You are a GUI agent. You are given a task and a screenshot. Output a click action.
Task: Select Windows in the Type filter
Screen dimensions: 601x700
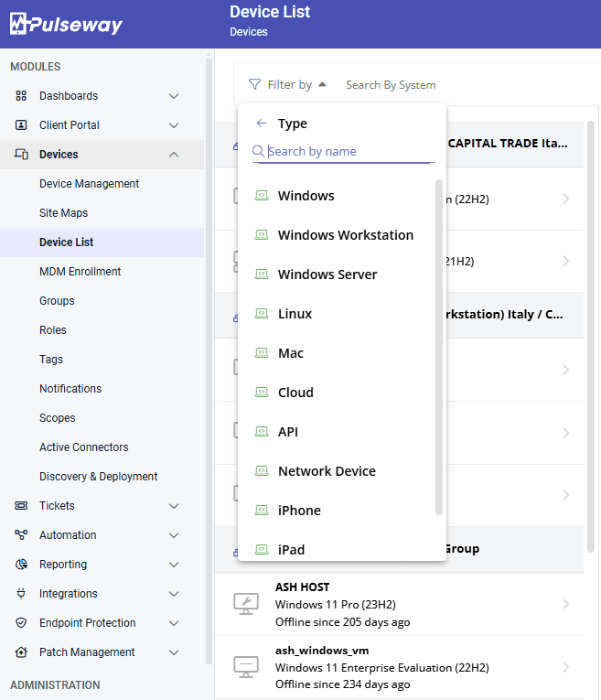pyautogui.click(x=306, y=196)
